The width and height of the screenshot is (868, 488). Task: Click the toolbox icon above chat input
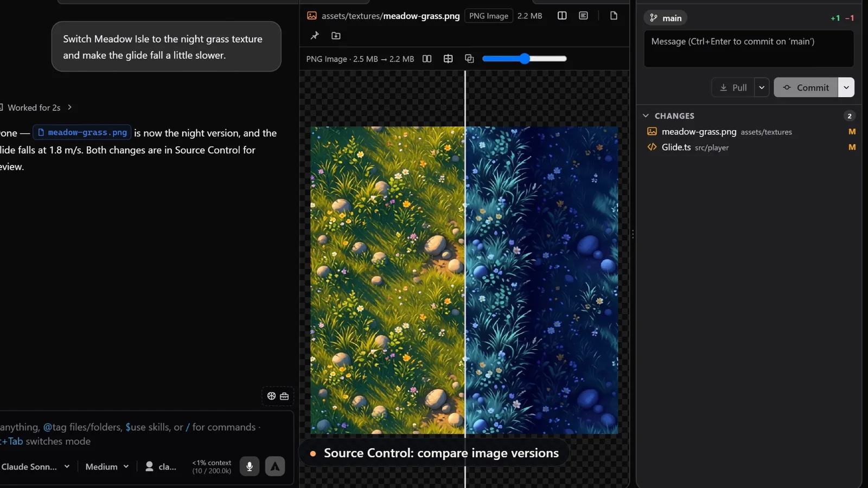coord(284,396)
